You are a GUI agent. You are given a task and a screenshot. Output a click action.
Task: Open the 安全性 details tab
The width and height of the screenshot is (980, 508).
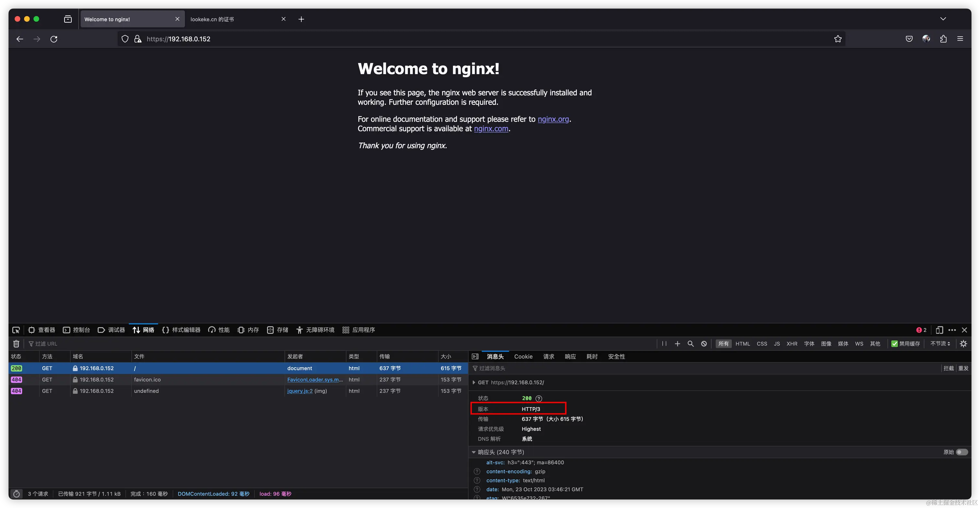click(x=616, y=357)
